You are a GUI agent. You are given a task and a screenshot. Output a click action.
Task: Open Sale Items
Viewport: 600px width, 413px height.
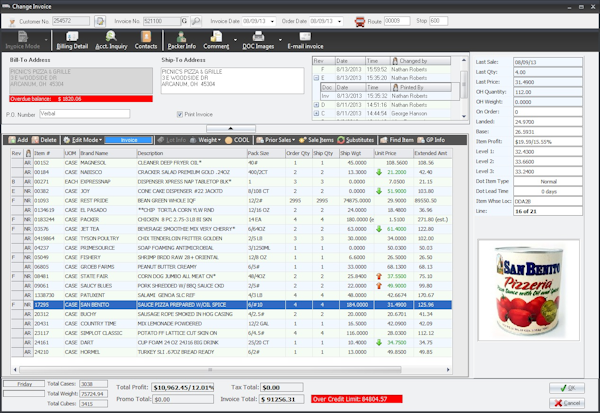[x=316, y=140]
